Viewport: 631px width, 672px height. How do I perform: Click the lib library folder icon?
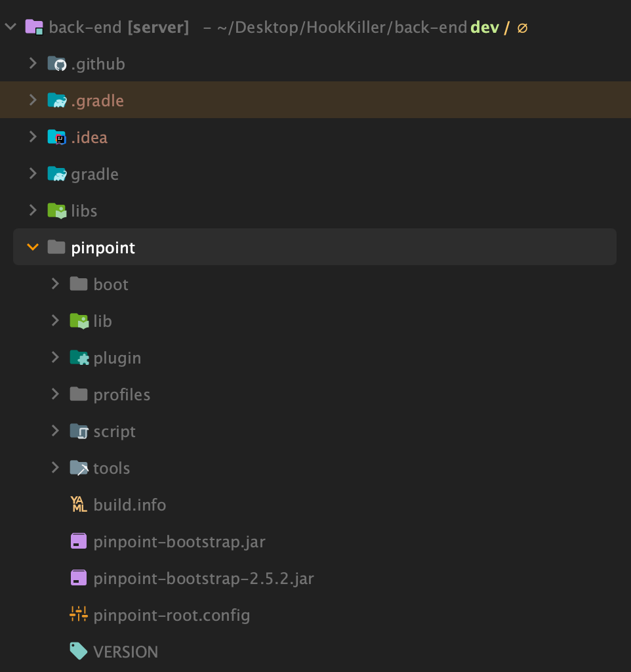79,321
